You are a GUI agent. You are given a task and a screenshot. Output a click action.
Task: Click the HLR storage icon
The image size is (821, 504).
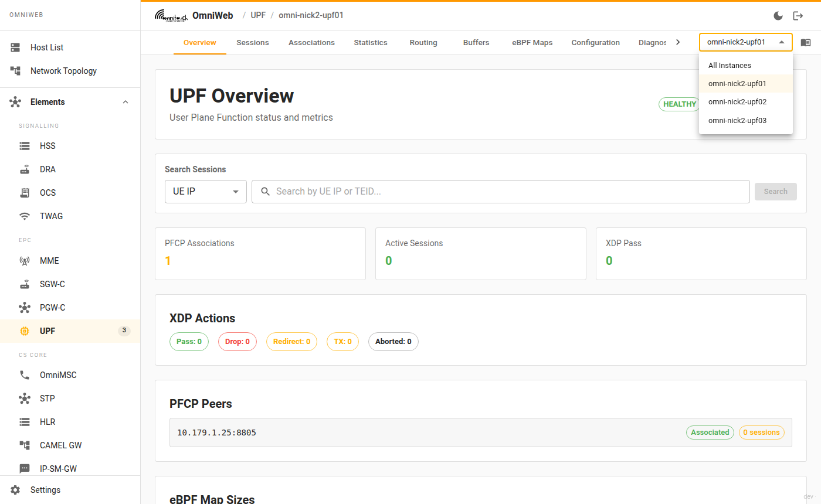pos(25,422)
